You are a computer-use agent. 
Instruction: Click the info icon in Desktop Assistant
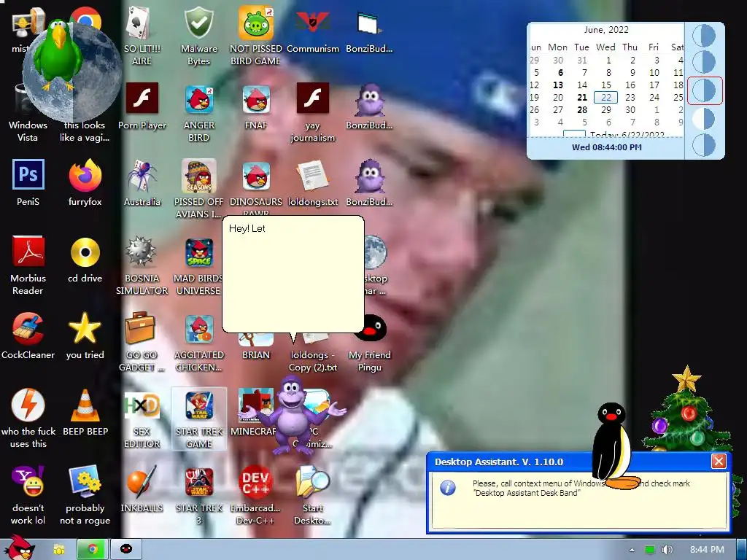pyautogui.click(x=448, y=488)
